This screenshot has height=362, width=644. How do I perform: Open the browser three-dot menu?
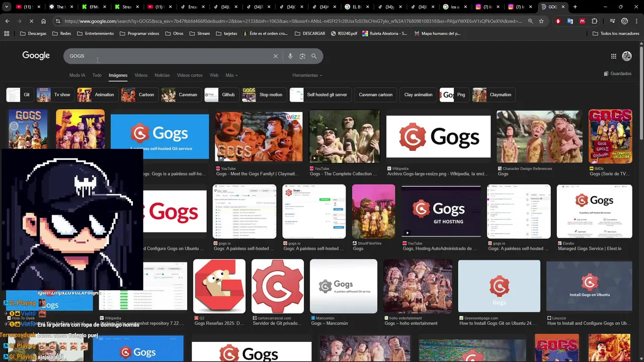point(636,21)
